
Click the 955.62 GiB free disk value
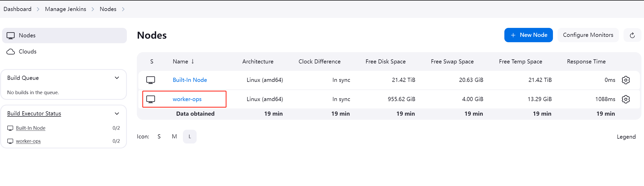pyautogui.click(x=402, y=99)
